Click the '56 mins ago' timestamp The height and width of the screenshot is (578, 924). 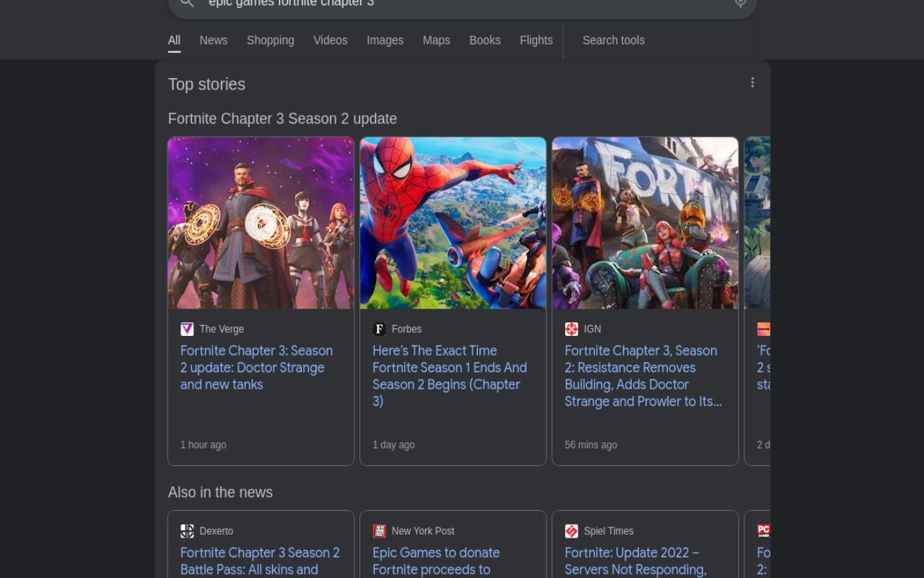(x=590, y=445)
